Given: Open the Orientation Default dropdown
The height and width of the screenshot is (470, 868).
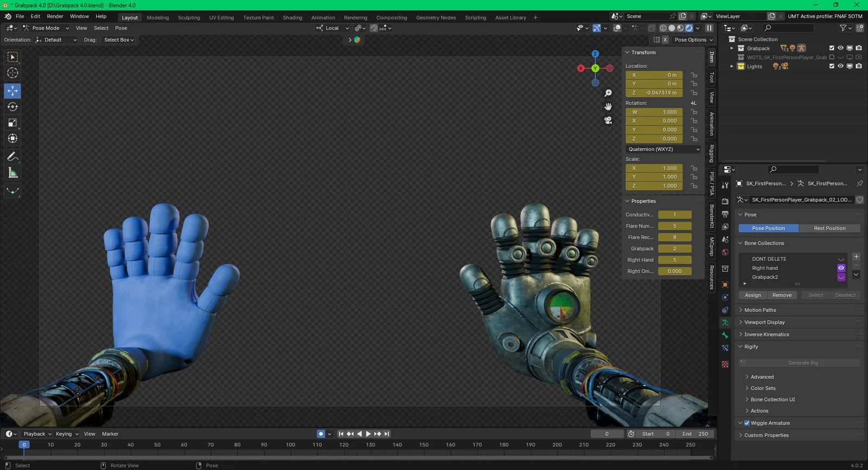Looking at the screenshot, I should [x=56, y=40].
